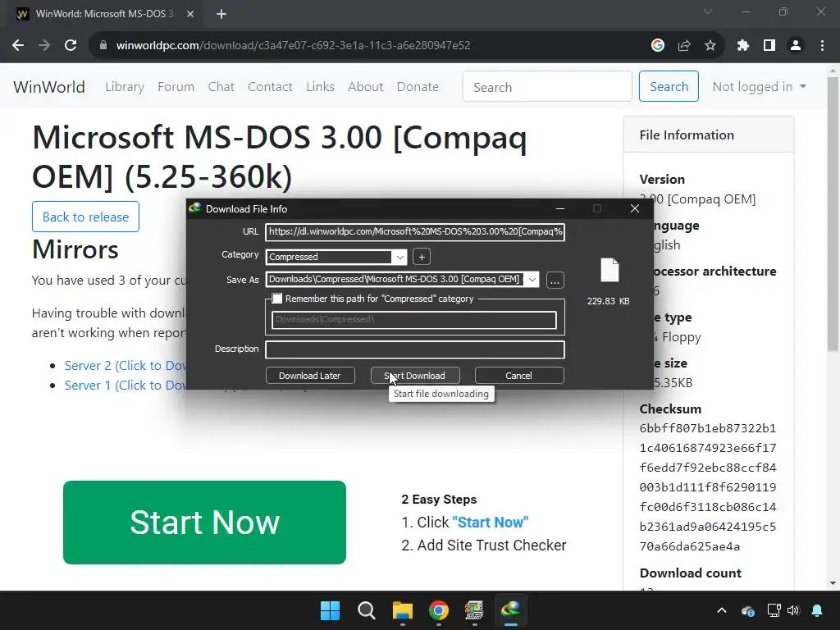The image size is (840, 630).
Task: Open the Links menu item
Action: click(x=321, y=87)
